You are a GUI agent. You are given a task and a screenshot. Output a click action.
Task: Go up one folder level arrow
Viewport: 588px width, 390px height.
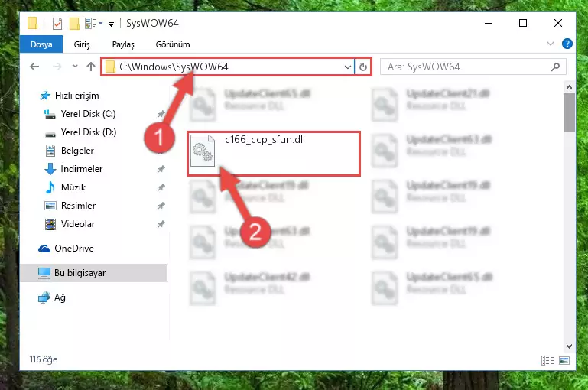click(x=91, y=67)
